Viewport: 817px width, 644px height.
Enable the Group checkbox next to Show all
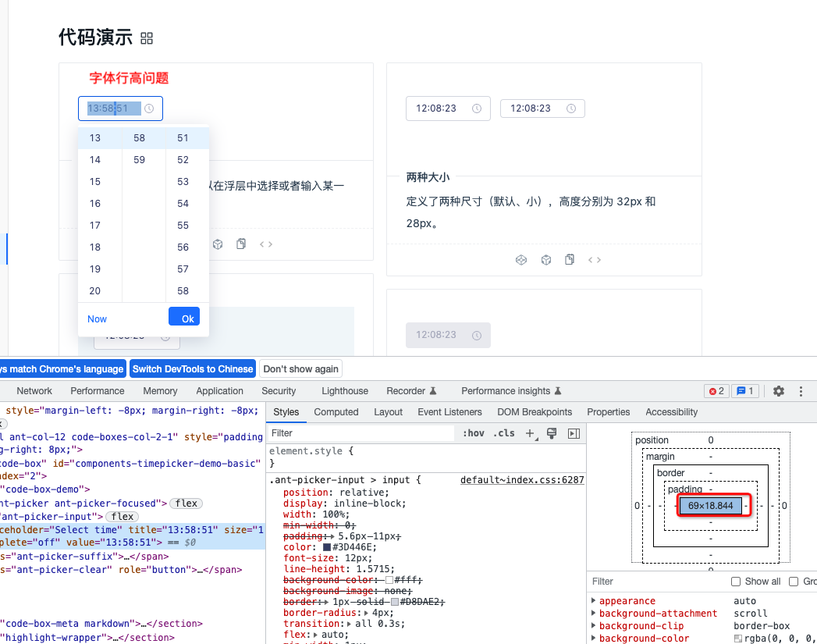point(794,582)
